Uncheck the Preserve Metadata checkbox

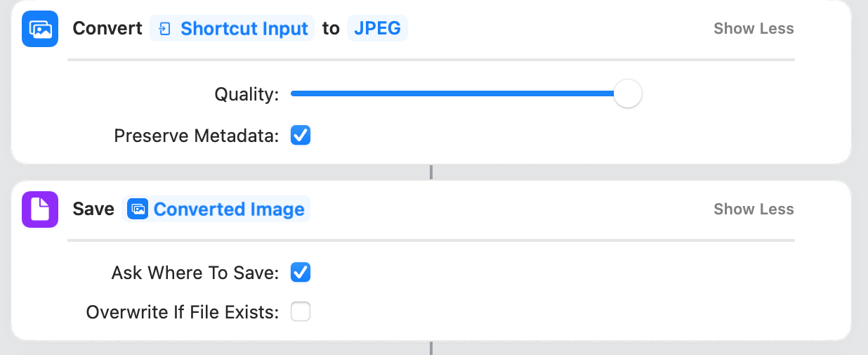coord(301,135)
